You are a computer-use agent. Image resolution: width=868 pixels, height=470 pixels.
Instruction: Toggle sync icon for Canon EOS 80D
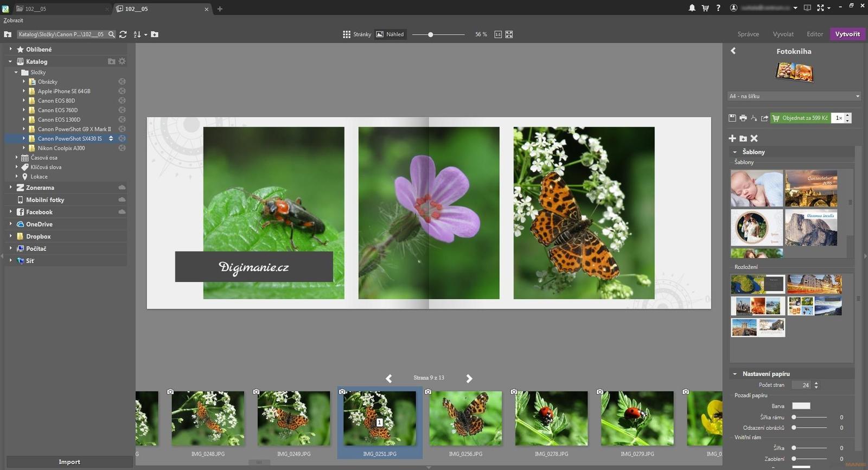pos(122,100)
